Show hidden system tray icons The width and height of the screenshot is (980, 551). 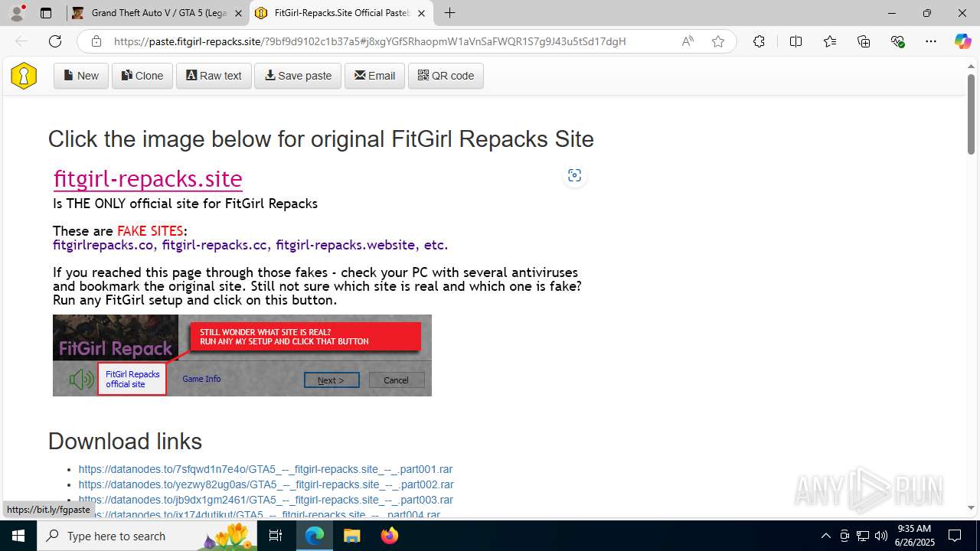(825, 536)
